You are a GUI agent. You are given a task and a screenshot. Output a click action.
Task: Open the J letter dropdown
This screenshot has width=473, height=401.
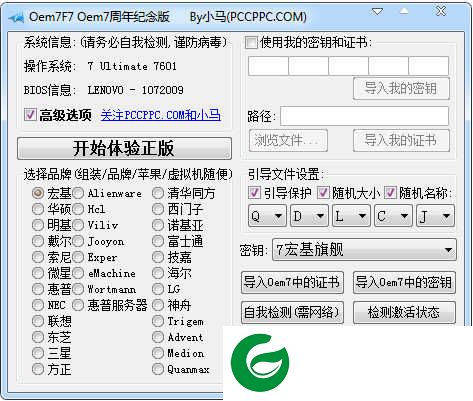[x=435, y=216]
